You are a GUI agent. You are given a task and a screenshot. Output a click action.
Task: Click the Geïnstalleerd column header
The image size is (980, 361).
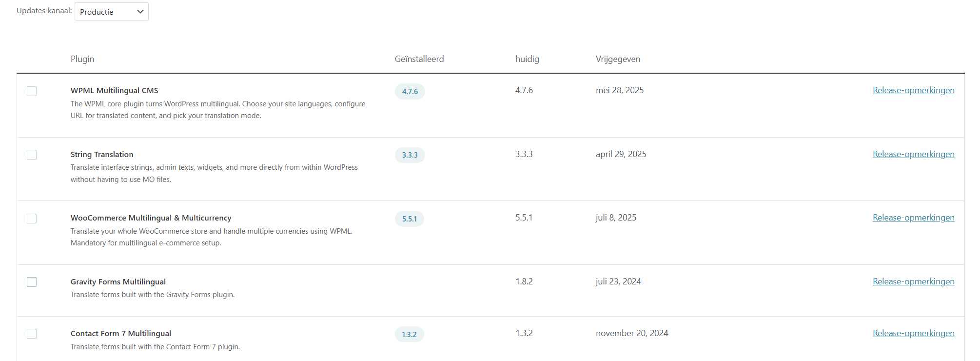[x=419, y=59]
